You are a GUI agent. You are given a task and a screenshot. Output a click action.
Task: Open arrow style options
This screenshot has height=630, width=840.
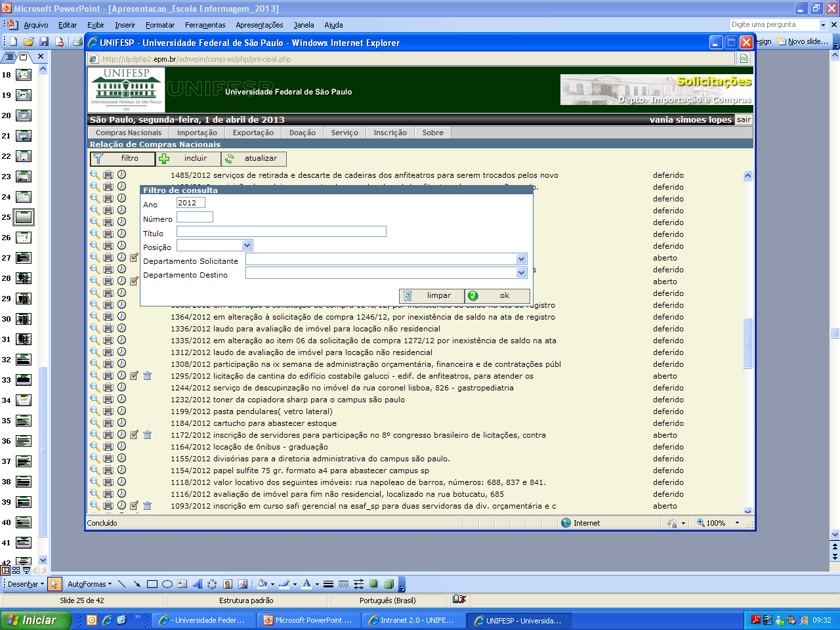tap(359, 584)
